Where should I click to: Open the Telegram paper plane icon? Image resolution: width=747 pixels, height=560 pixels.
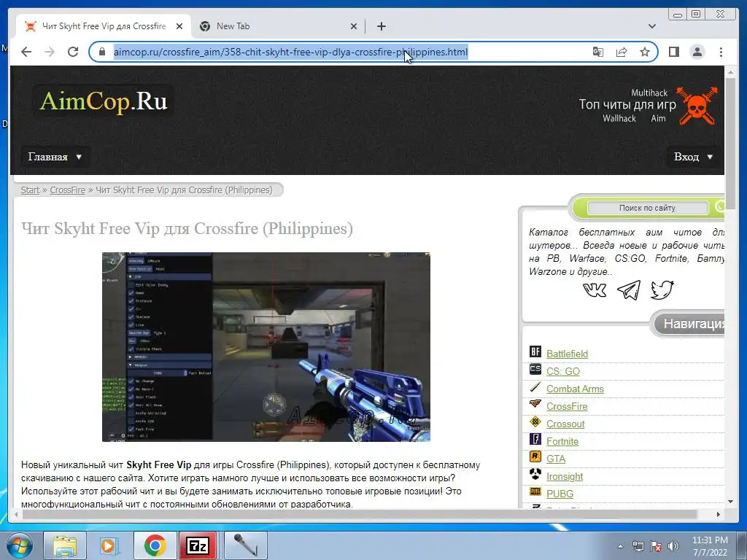[629, 289]
